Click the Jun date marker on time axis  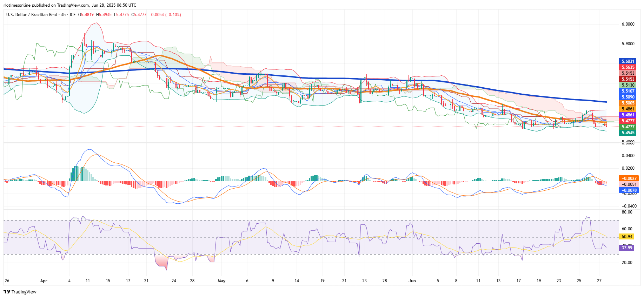point(412,281)
